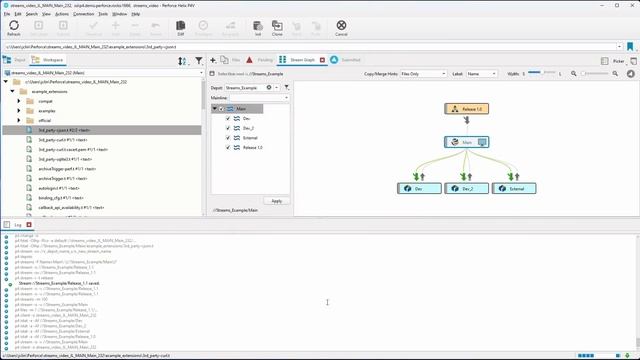Click the bookmark icon beside address bar
This screenshot has width=640, height=360.
point(630,47)
